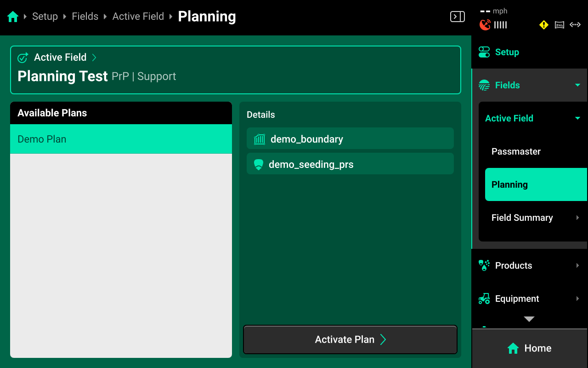Open the yellow warning alert icon

click(543, 25)
